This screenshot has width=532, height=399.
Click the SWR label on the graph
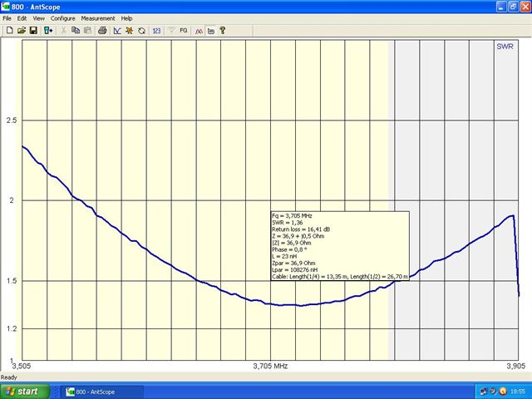click(x=505, y=47)
